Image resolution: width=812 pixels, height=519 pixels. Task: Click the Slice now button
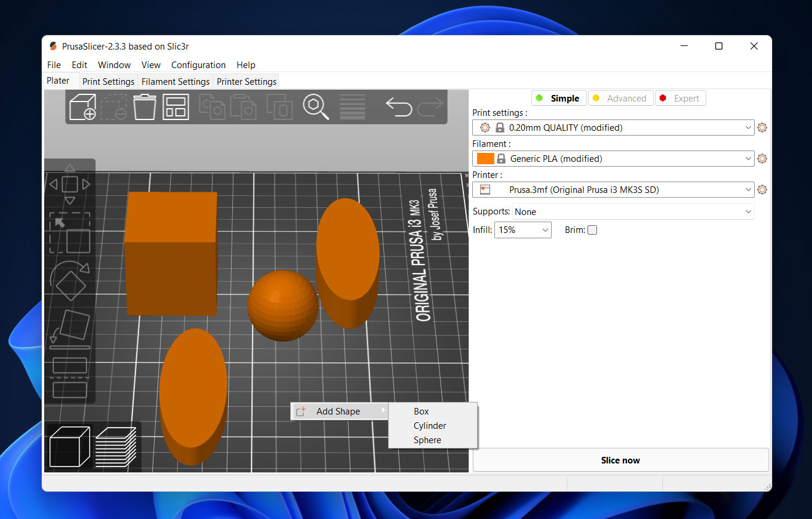point(620,460)
